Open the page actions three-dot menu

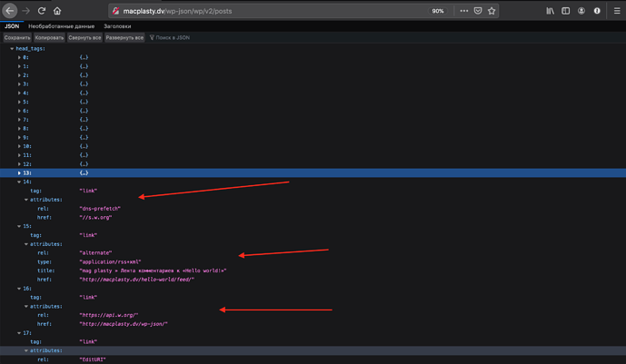pyautogui.click(x=464, y=11)
